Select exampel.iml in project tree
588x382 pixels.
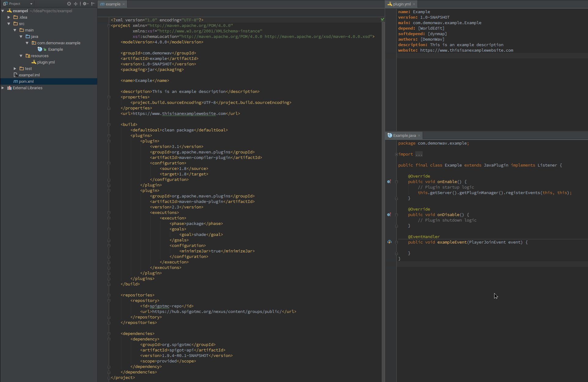(29, 75)
